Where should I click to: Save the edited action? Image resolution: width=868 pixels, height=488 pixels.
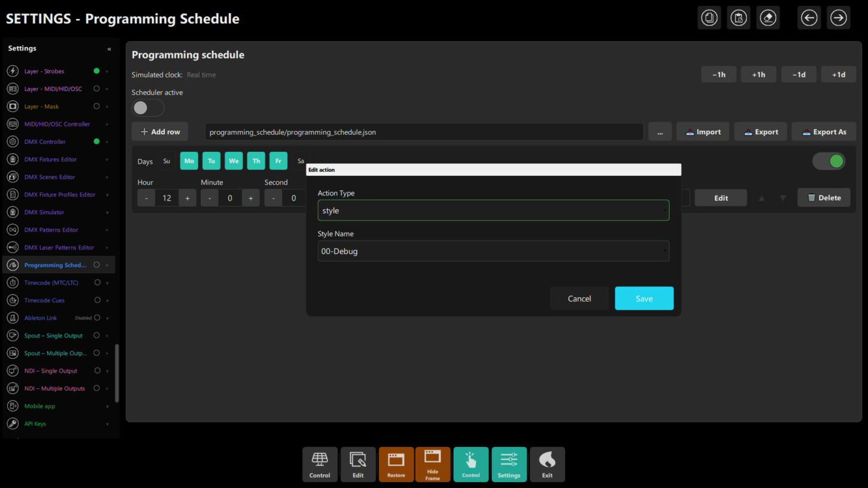click(x=644, y=299)
